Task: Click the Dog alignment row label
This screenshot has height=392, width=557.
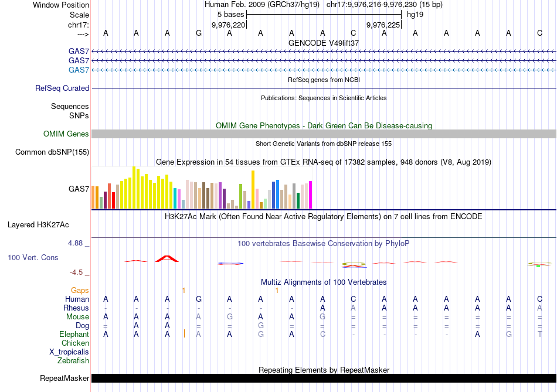Action: 82,326
